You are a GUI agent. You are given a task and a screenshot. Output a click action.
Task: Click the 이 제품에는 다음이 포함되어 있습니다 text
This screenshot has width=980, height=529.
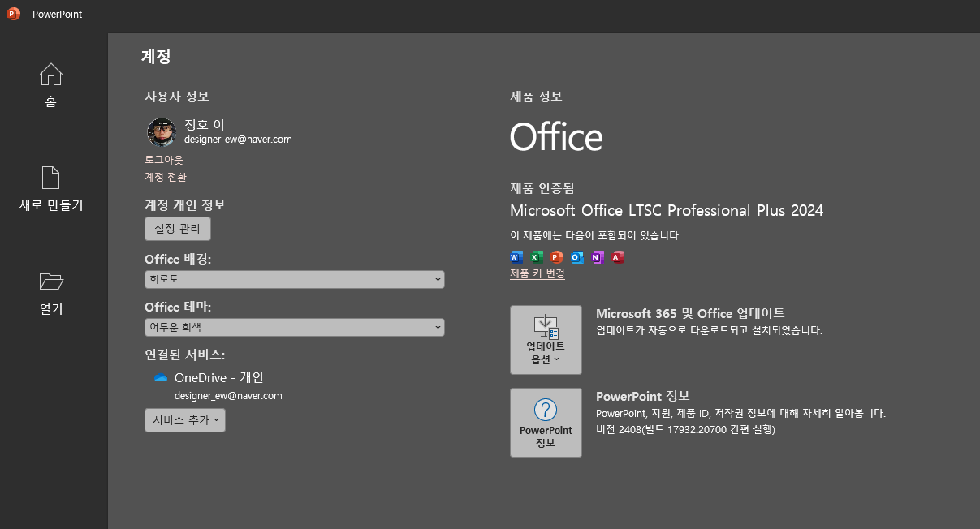tap(596, 236)
